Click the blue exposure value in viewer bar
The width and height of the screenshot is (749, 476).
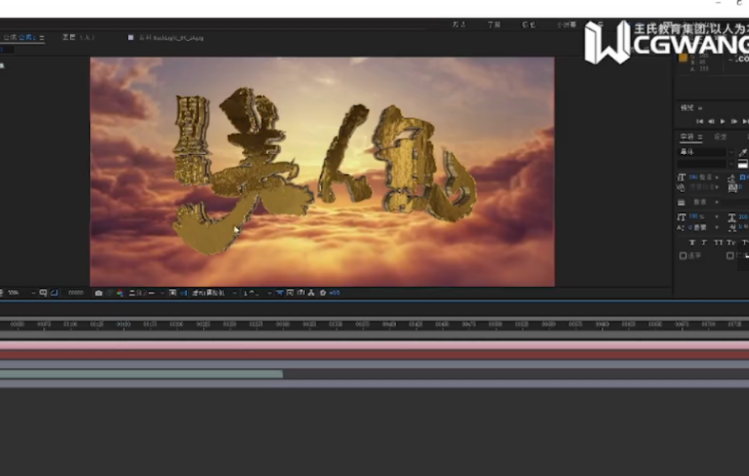pos(335,293)
